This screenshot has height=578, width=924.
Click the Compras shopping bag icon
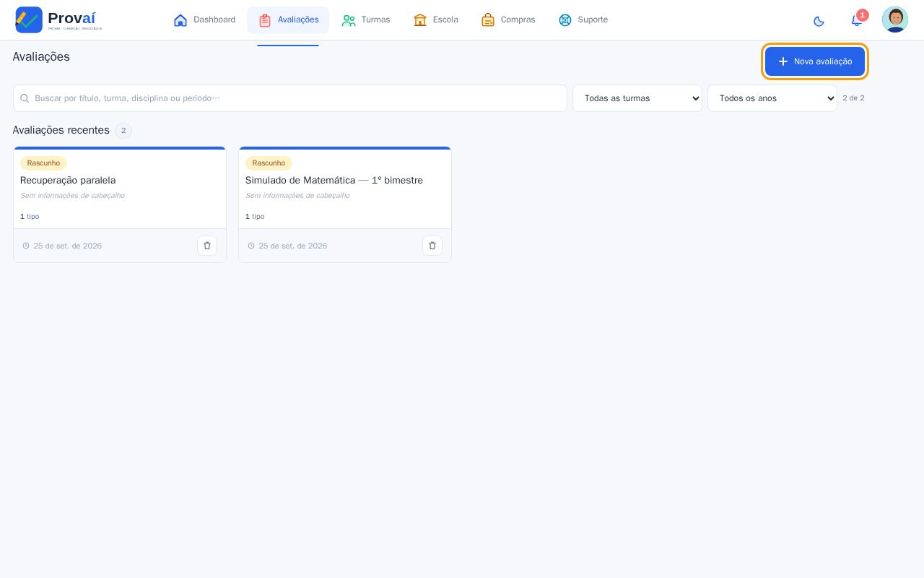pos(488,20)
